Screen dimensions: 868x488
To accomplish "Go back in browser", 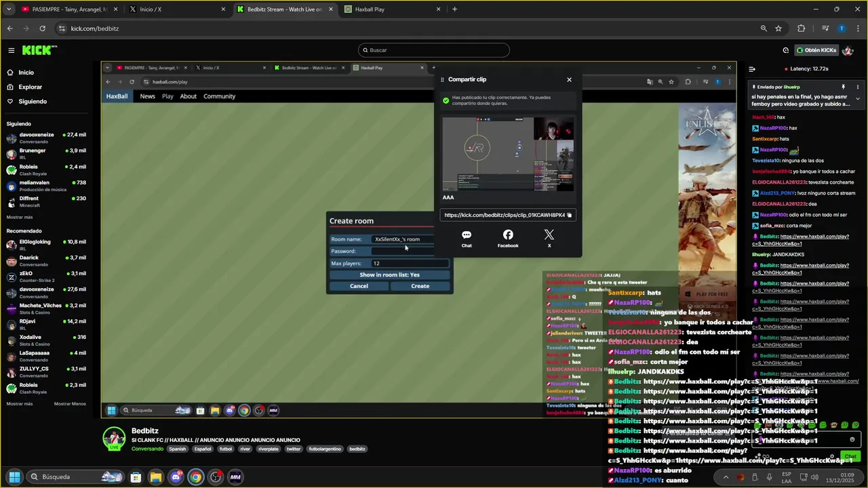I will [9, 28].
